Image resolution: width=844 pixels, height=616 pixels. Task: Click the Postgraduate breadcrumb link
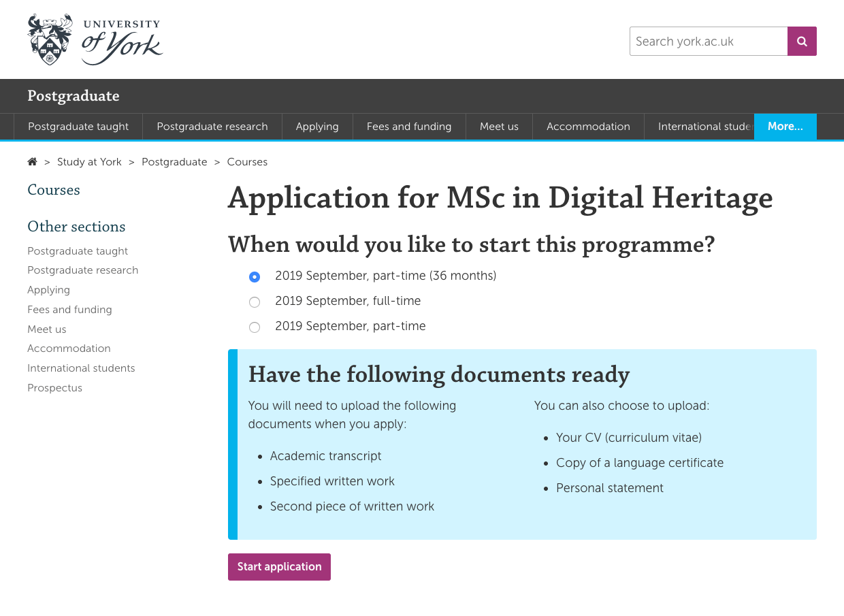[174, 162]
